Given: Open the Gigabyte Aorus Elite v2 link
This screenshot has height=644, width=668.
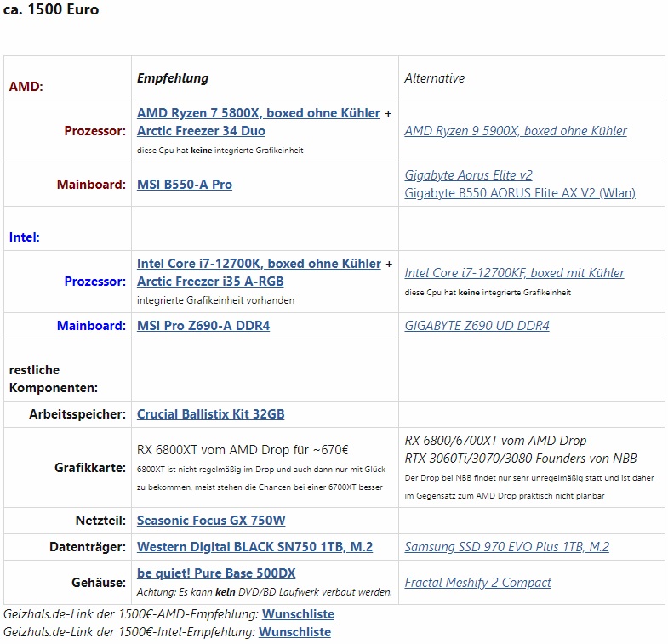Looking at the screenshot, I should [x=468, y=175].
